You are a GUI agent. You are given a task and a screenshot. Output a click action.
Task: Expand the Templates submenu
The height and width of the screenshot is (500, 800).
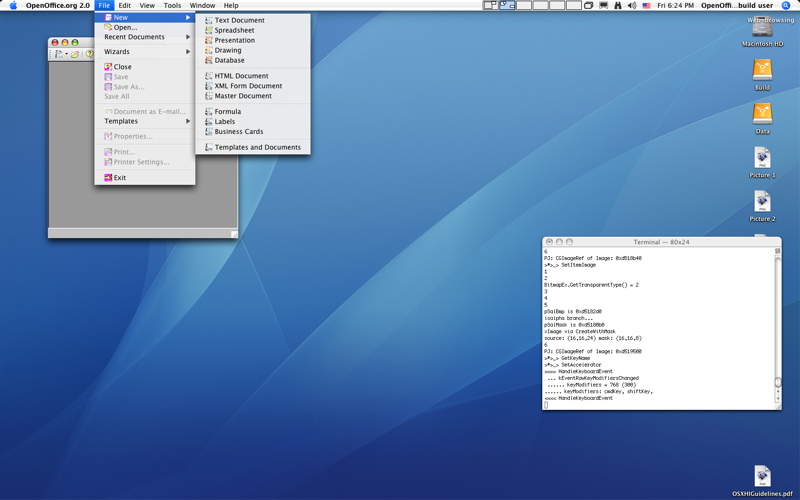coord(188,121)
